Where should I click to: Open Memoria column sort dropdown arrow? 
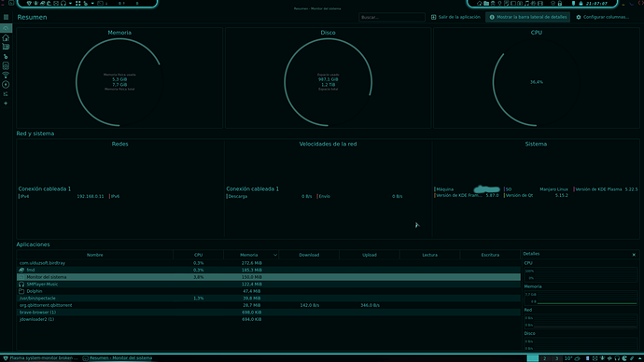[x=275, y=255]
